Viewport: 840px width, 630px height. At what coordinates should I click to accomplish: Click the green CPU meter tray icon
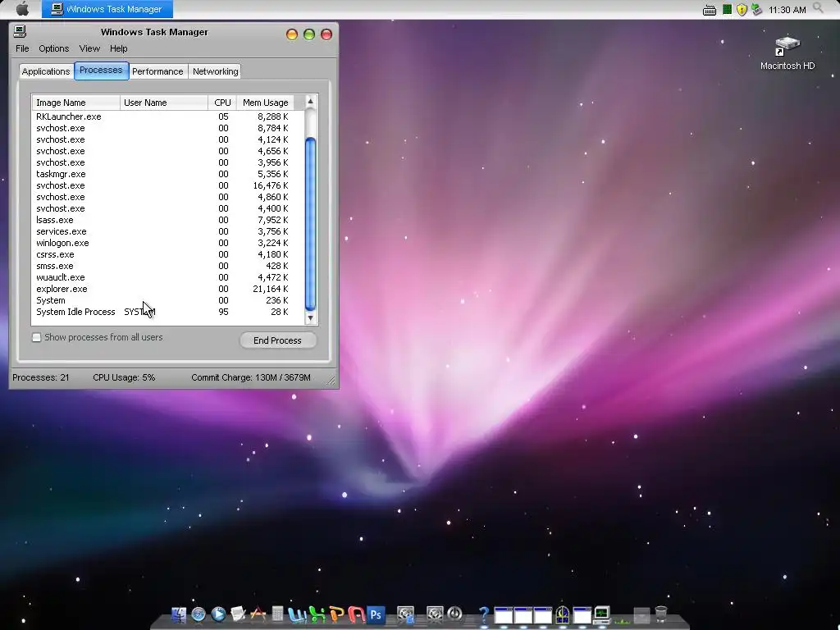click(x=727, y=10)
